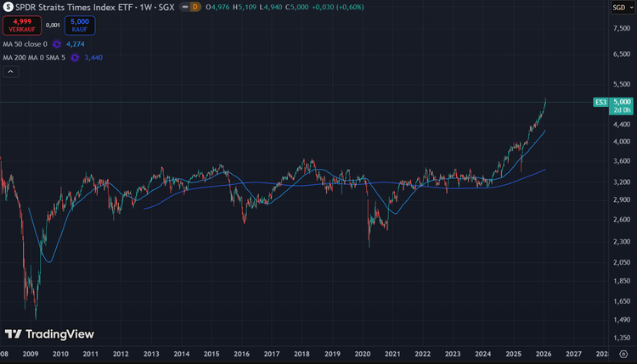
Task: Click the 5,000 current price tag on axis
Action: [x=622, y=102]
